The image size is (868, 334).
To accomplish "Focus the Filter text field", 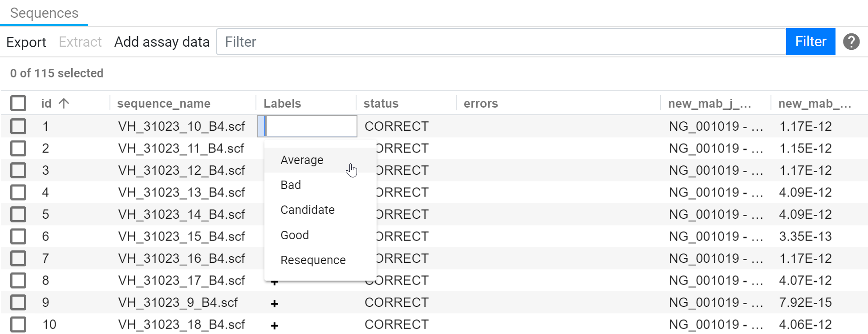I will (501, 42).
